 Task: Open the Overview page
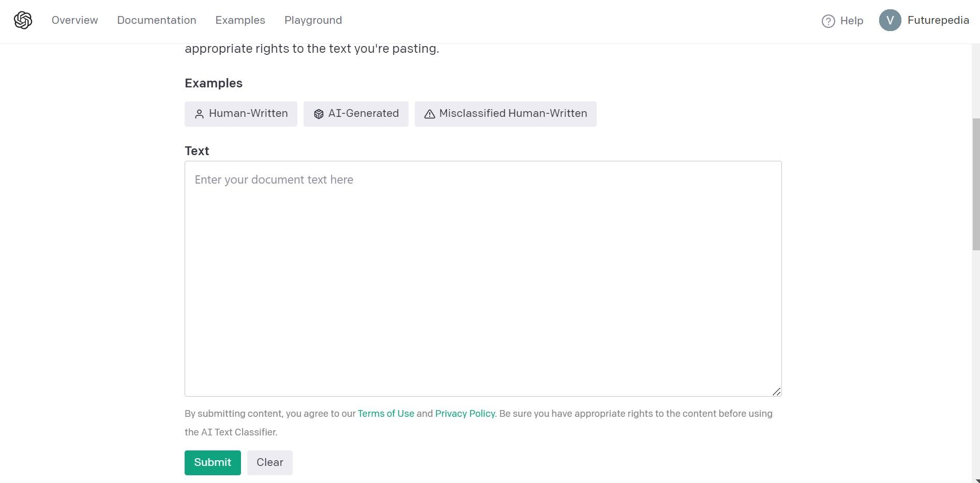coord(74,20)
